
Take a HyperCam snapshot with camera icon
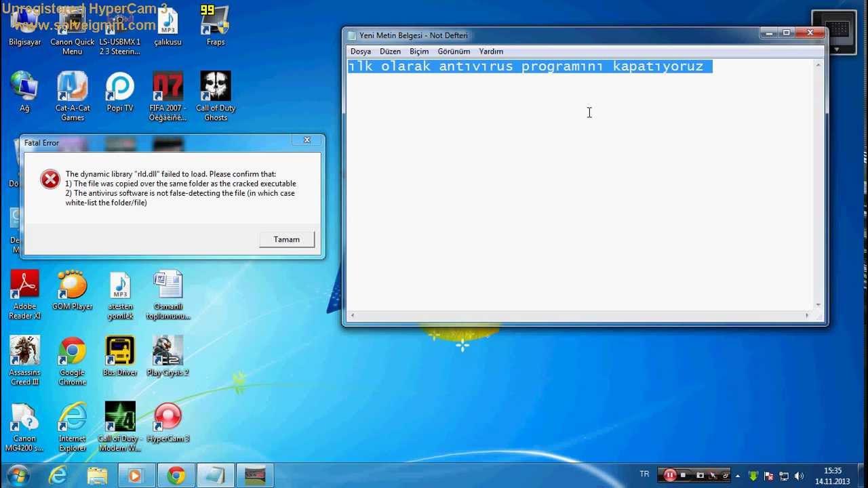[700, 475]
